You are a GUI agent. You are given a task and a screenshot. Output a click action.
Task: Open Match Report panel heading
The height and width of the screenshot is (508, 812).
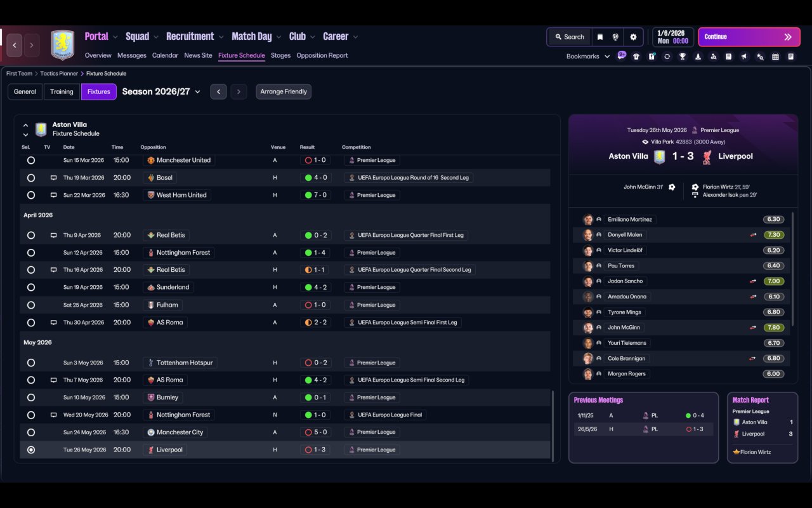[750, 400]
